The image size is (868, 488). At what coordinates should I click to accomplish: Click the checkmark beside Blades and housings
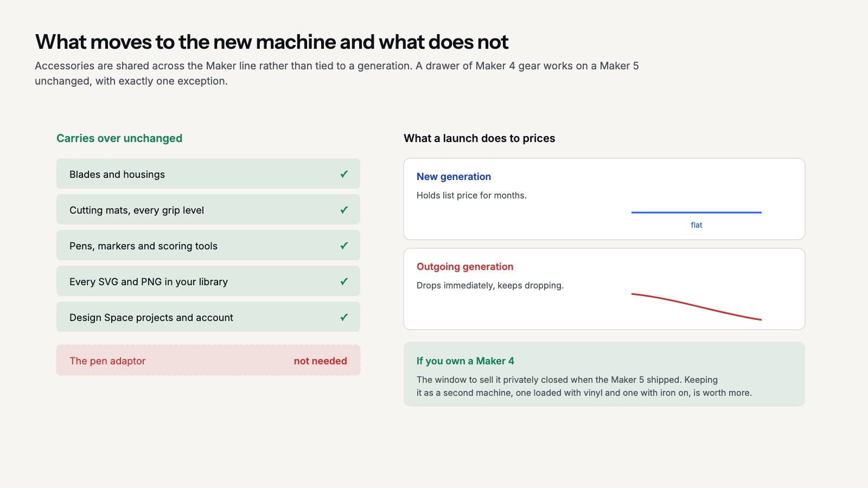pyautogui.click(x=344, y=174)
